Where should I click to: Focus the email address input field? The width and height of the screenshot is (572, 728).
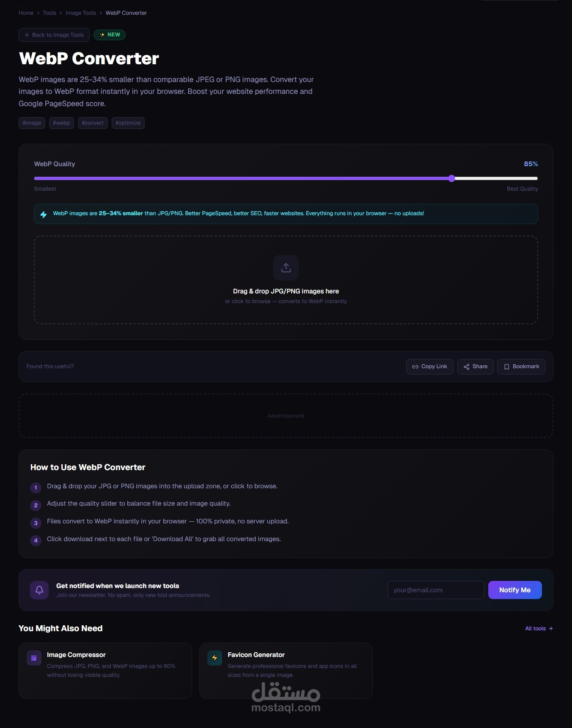[435, 590]
